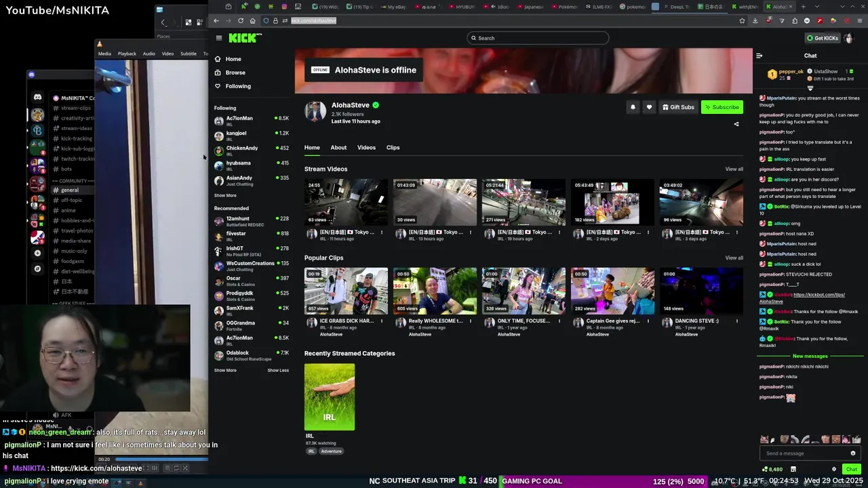Select the Home channel tab
Screen dimensions: 868x488
pyautogui.click(x=312, y=148)
